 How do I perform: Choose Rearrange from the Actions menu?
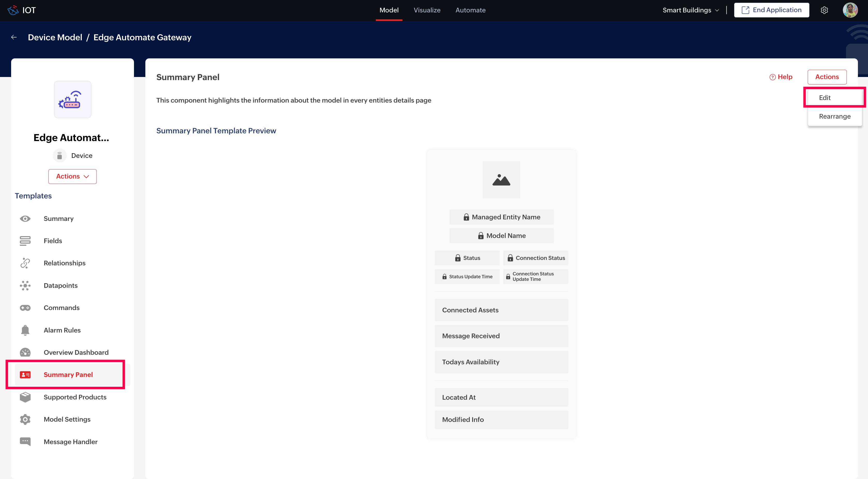coord(834,117)
